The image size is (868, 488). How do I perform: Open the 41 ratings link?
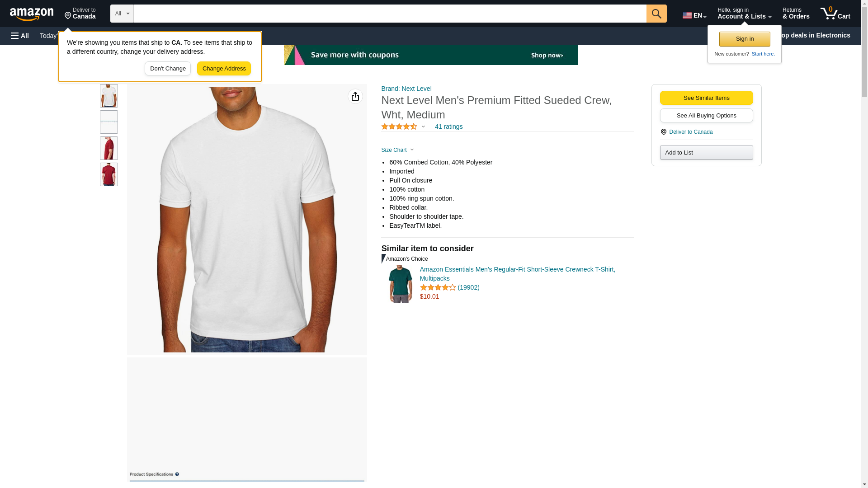448,127
